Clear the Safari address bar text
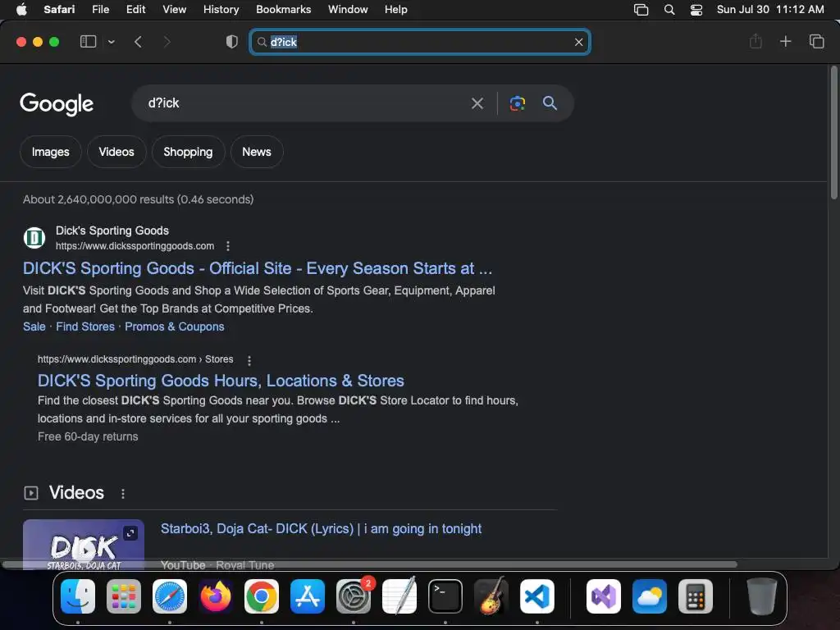 tap(578, 42)
